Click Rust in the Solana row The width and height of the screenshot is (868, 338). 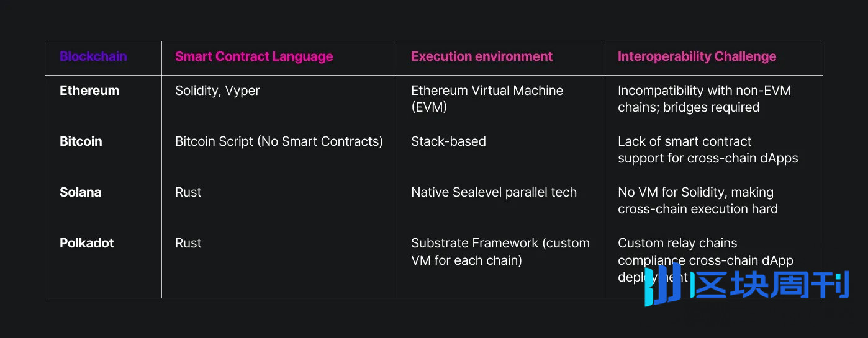[188, 192]
